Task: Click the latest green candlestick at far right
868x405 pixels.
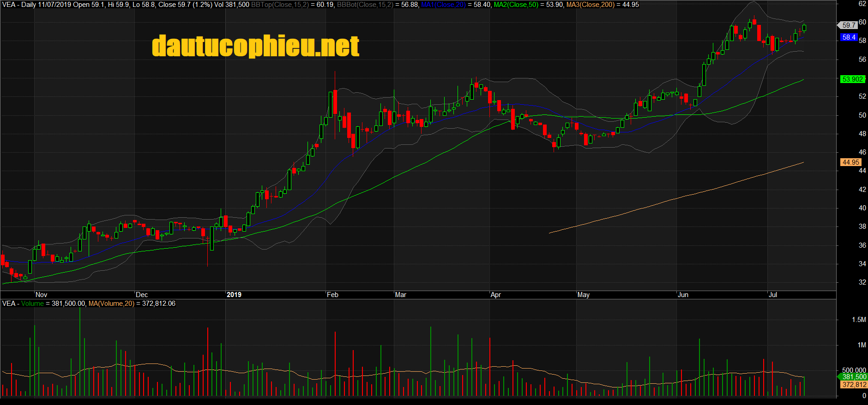Action: coord(804,28)
